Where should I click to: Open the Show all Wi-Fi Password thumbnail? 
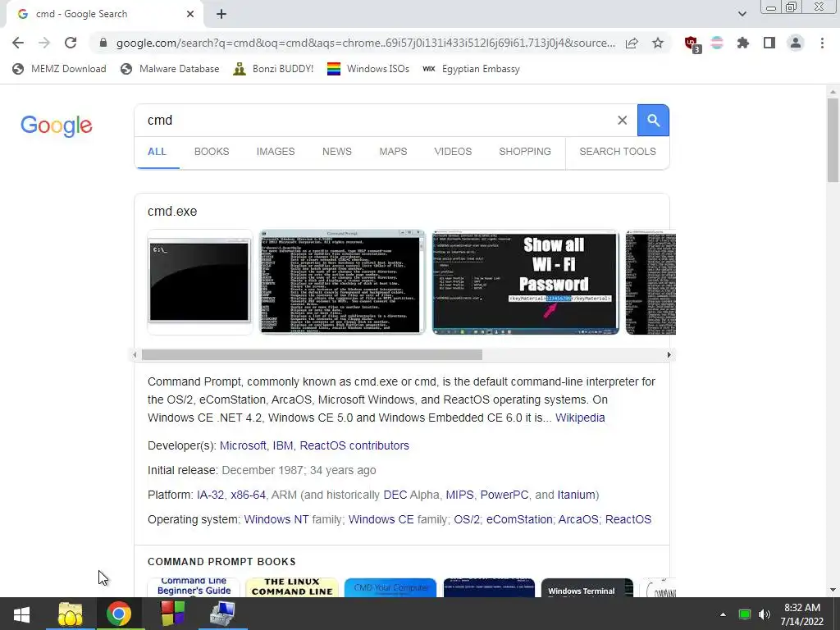click(526, 282)
